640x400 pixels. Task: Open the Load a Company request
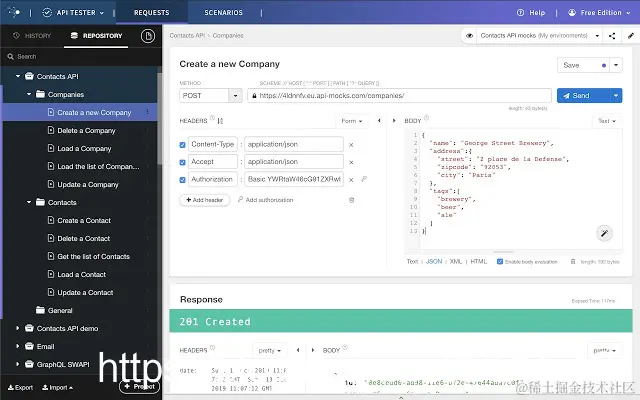[x=84, y=149]
